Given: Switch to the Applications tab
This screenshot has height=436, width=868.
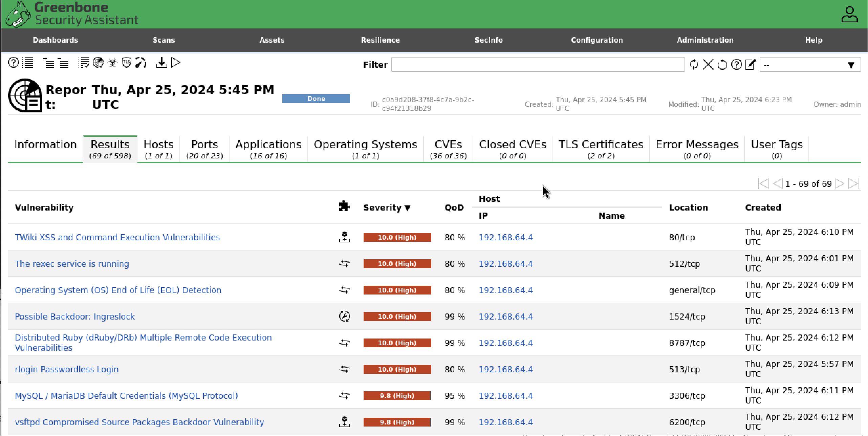Looking at the screenshot, I should (x=268, y=149).
